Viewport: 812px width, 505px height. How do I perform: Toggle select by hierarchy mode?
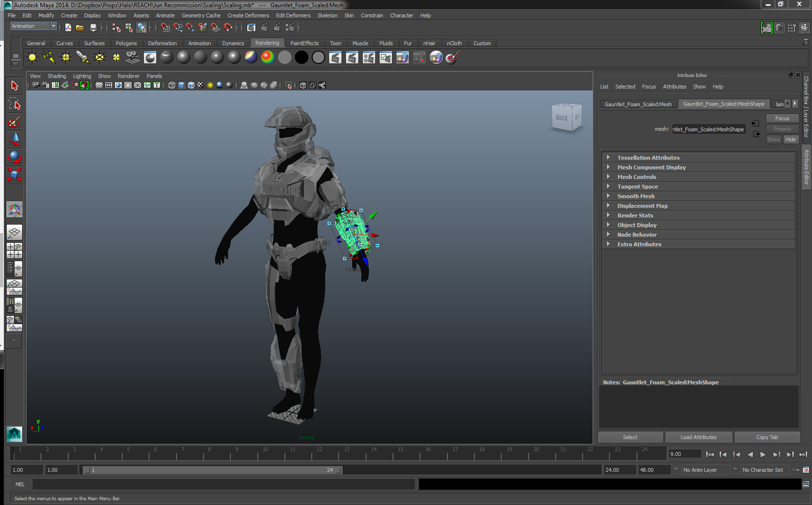coord(116,27)
